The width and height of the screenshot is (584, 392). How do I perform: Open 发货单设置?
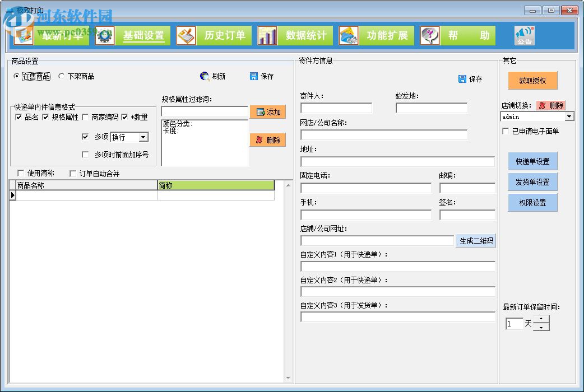[532, 182]
